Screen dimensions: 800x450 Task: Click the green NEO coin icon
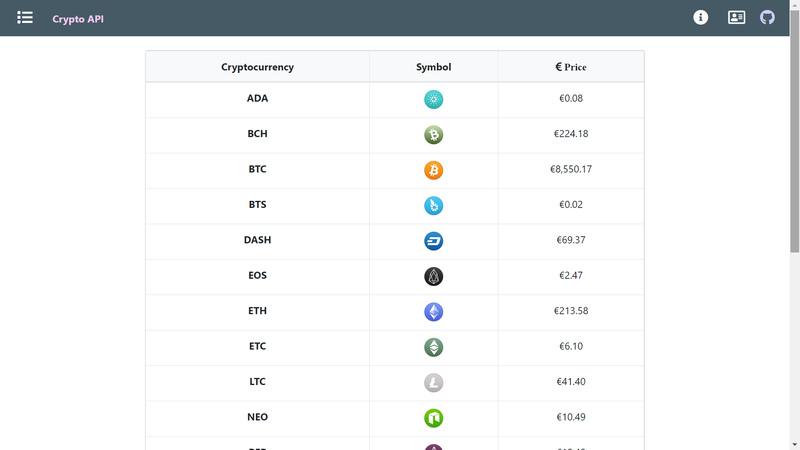pos(434,418)
